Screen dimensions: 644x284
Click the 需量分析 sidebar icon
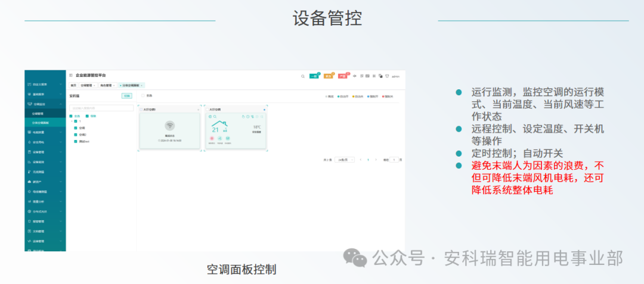(29, 202)
